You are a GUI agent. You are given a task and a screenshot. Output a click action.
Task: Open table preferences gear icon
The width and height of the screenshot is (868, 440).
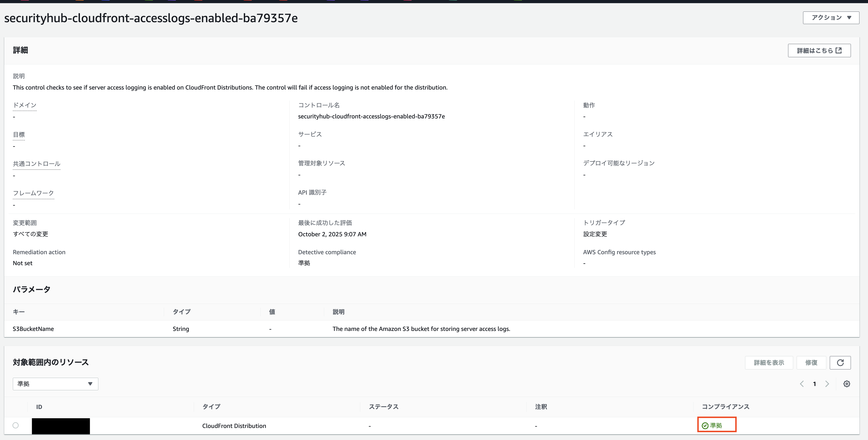[x=846, y=384]
